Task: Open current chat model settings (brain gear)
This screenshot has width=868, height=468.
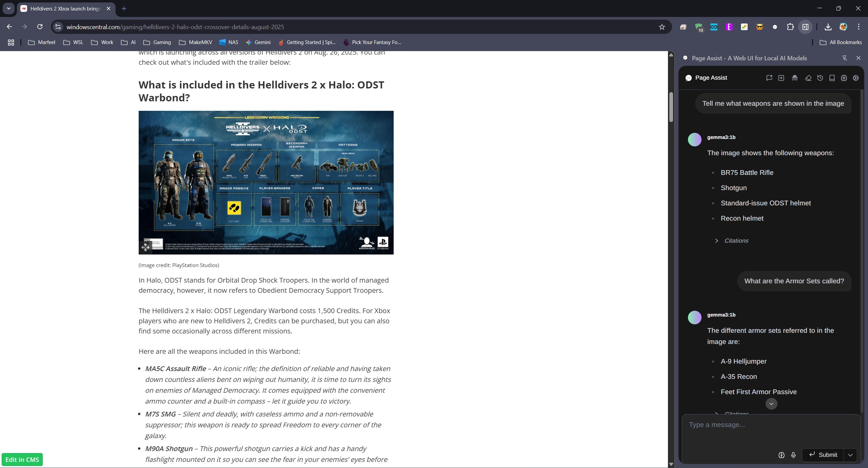Action: pyautogui.click(x=844, y=78)
